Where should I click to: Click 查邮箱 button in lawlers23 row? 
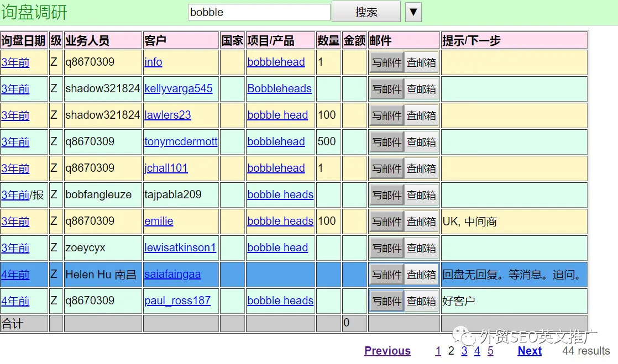tap(421, 115)
